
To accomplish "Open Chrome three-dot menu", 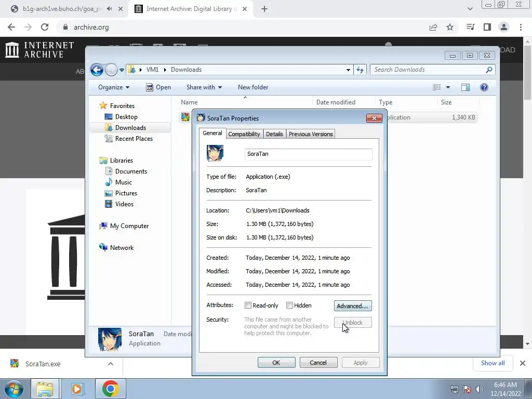I will pyautogui.click(x=521, y=27).
